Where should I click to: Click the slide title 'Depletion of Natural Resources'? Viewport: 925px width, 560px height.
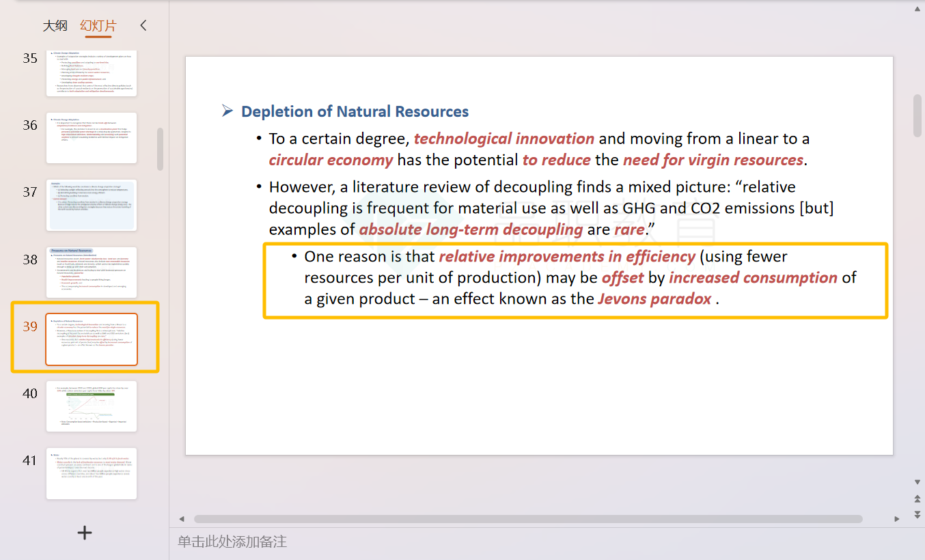(x=355, y=111)
